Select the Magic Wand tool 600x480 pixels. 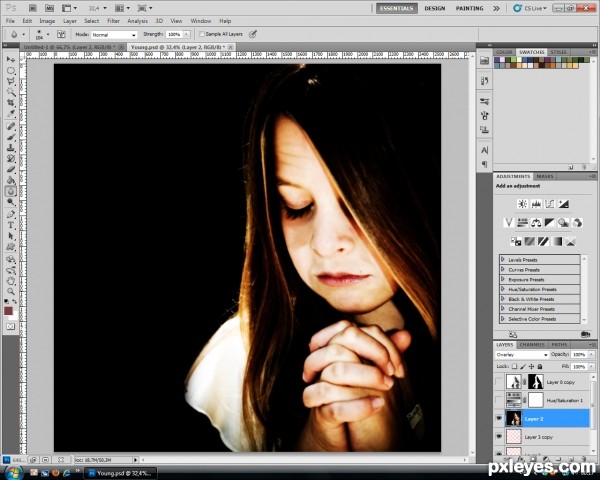(11, 92)
